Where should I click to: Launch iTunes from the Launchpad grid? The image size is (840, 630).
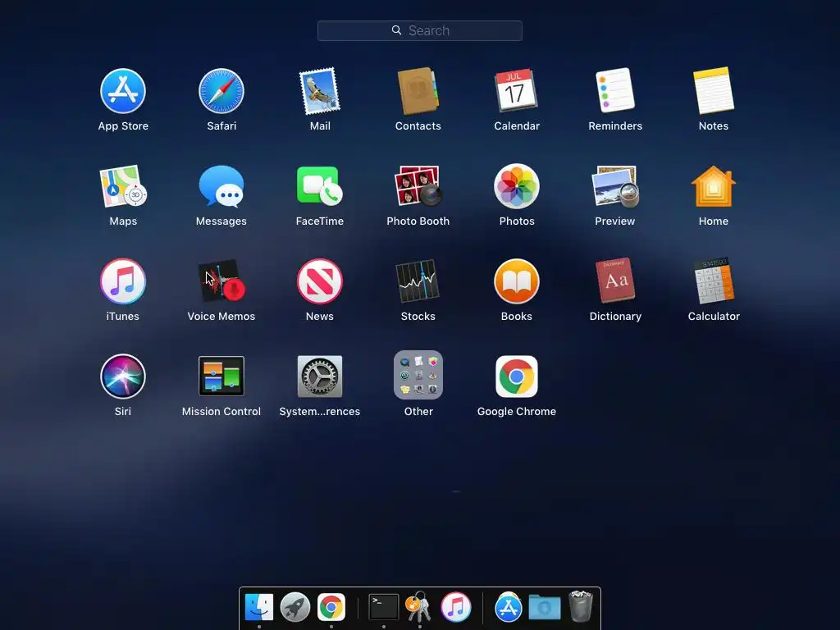(x=123, y=281)
